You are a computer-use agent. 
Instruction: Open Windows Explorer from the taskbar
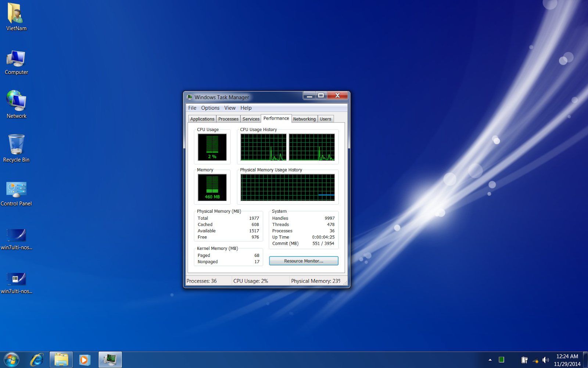tap(61, 360)
